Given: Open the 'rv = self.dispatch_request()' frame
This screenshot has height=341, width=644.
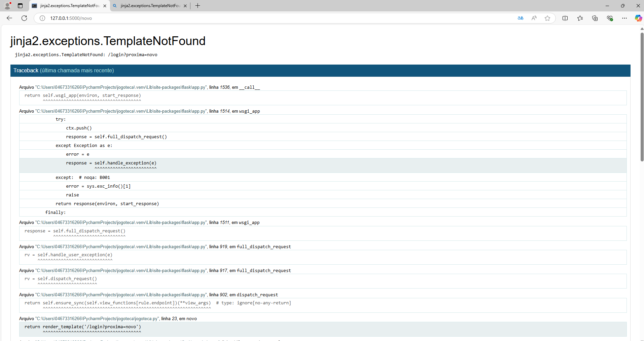Looking at the screenshot, I should pyautogui.click(x=323, y=281).
